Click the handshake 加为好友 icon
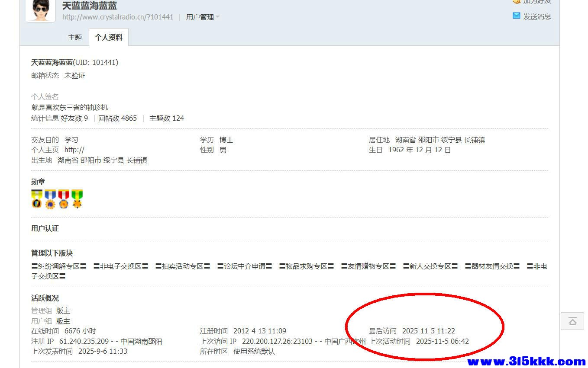 (517, 2)
